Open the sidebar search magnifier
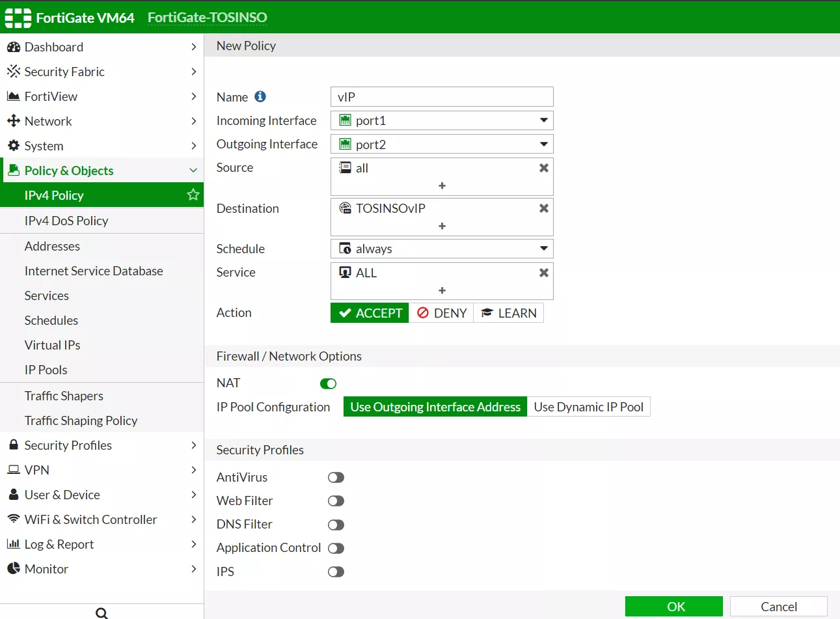The width and height of the screenshot is (840, 619). pos(102,612)
